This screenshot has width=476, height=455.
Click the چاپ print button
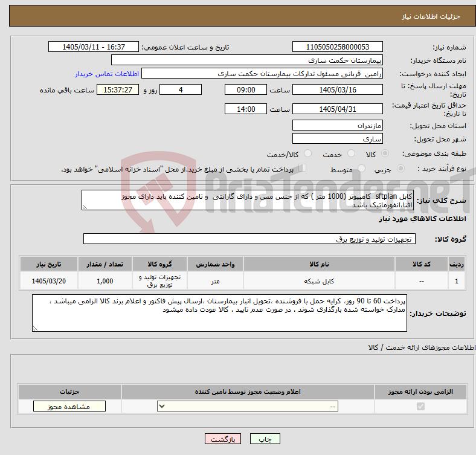pyautogui.click(x=265, y=439)
